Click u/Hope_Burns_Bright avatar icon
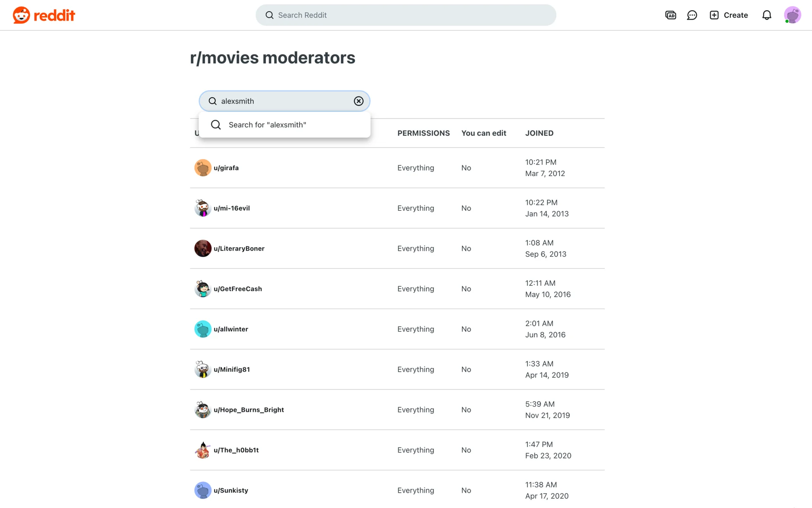Screen dimensions: 812x508 click(203, 410)
